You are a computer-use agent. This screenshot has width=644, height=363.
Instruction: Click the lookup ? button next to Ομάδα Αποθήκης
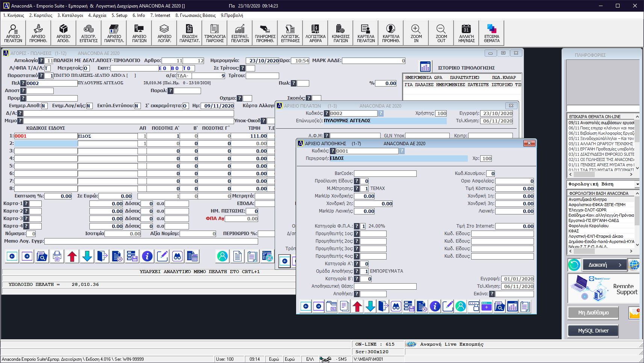click(357, 271)
